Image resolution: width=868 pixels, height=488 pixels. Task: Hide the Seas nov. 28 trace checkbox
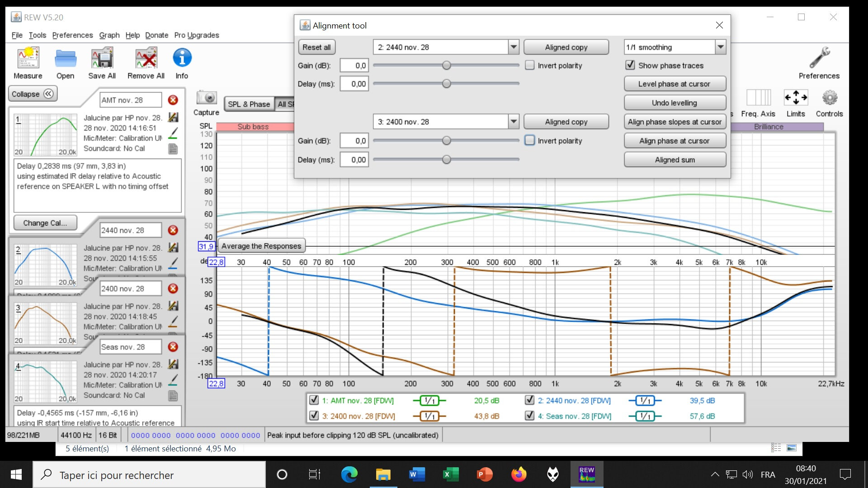pos(530,416)
